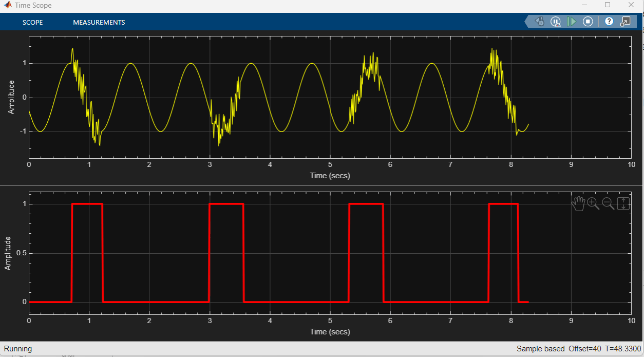Screen dimensions: 644x357
Task: Click the 0.5 tick on bottom amplitude axis
Action: click(21, 253)
